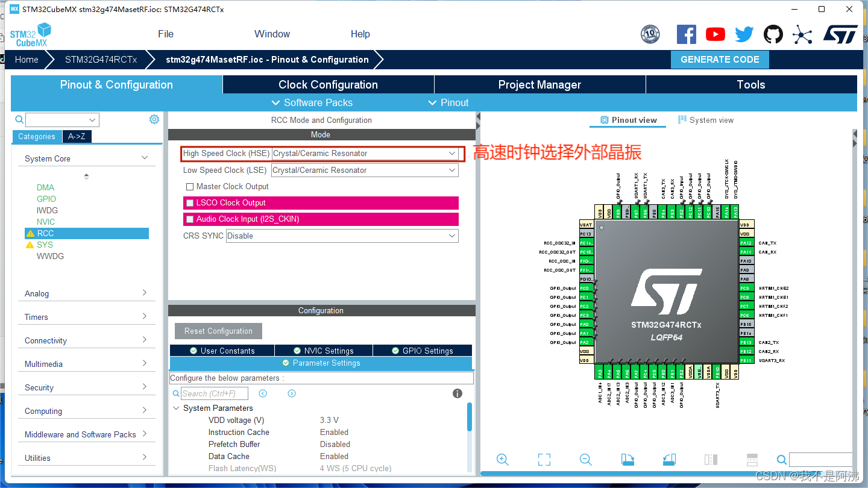Zoom out of the pinout view
The width and height of the screenshot is (868, 488).
(x=585, y=459)
